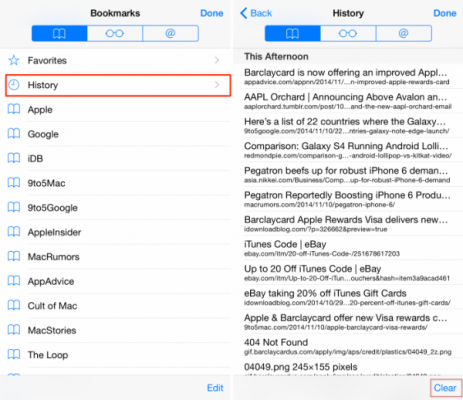Open the Google bookmark
The height and width of the screenshot is (400, 463).
116,134
